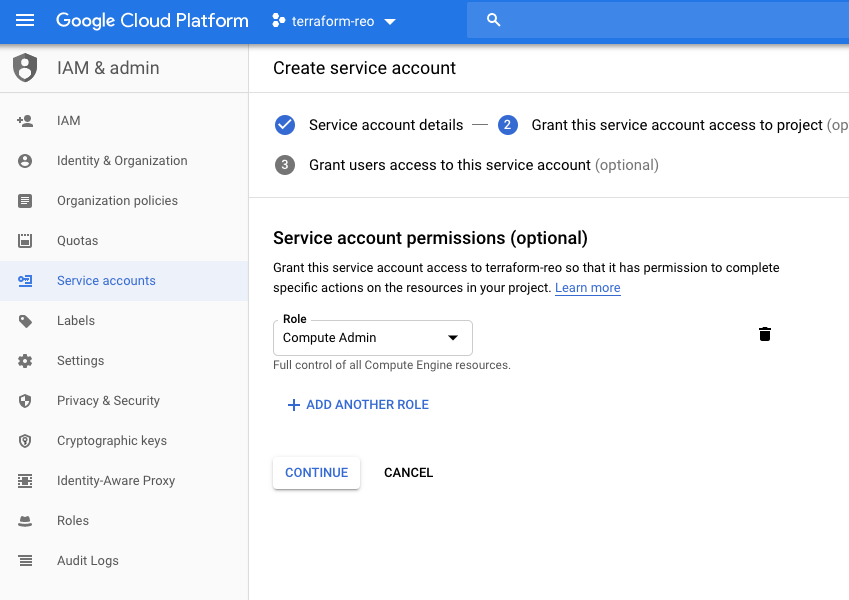This screenshot has height=600, width=849.
Task: Open the terraform-reo project selector
Action: 334,21
